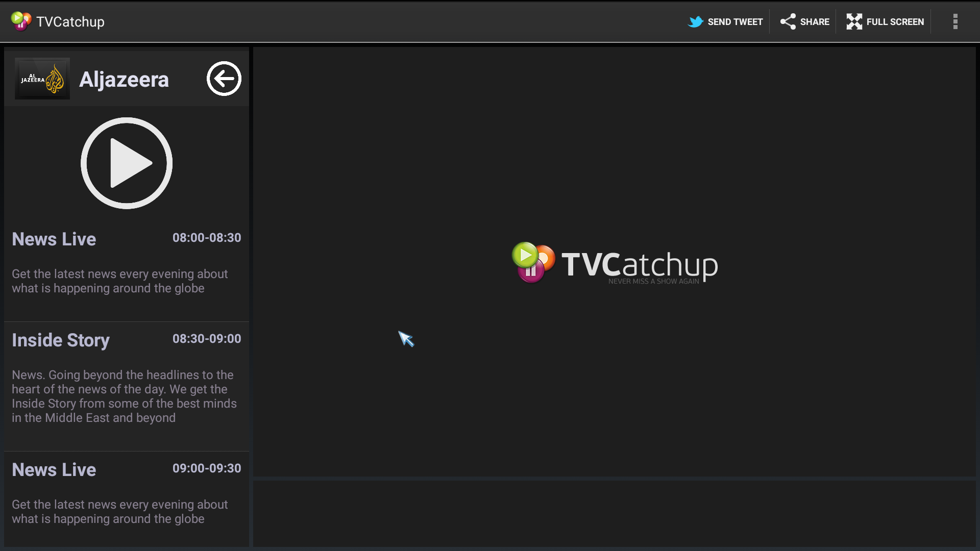980x551 pixels.
Task: Click the Send Tweet button
Action: (x=725, y=21)
